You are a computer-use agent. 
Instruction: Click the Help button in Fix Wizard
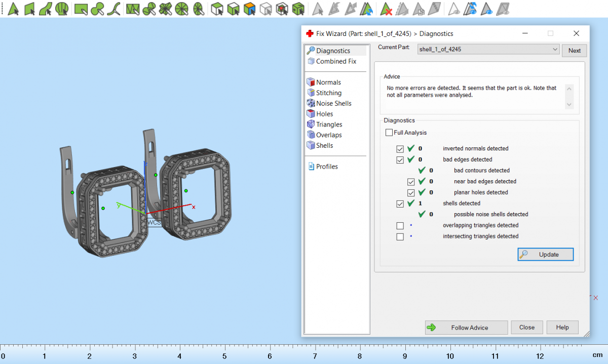click(x=562, y=328)
